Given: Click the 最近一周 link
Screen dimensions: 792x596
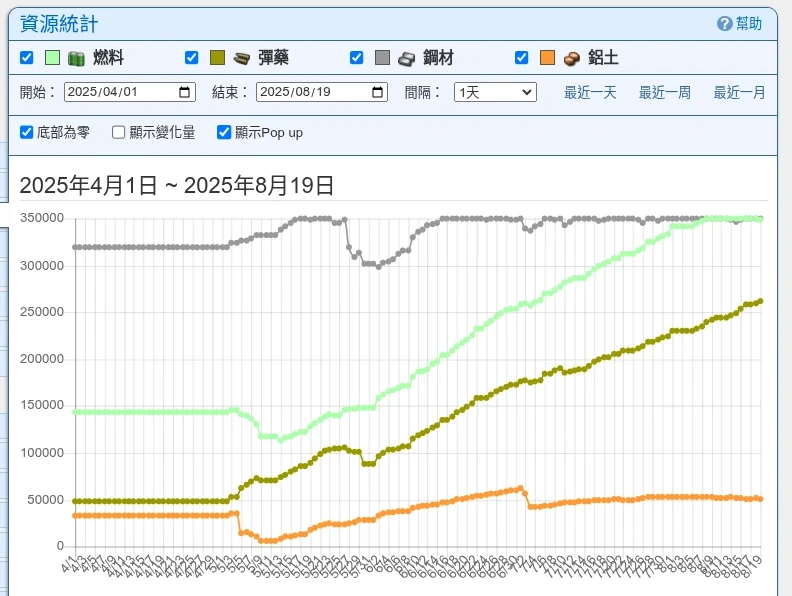Looking at the screenshot, I should tap(665, 92).
